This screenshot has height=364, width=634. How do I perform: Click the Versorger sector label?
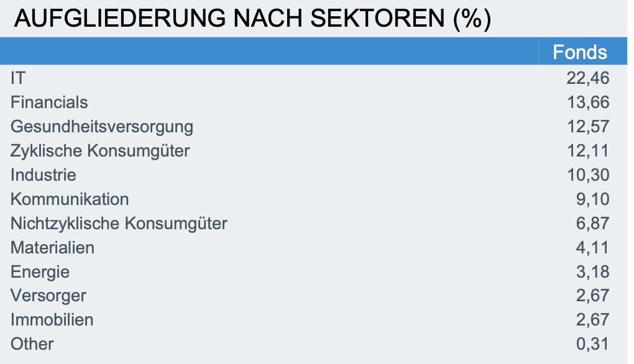[48, 296]
